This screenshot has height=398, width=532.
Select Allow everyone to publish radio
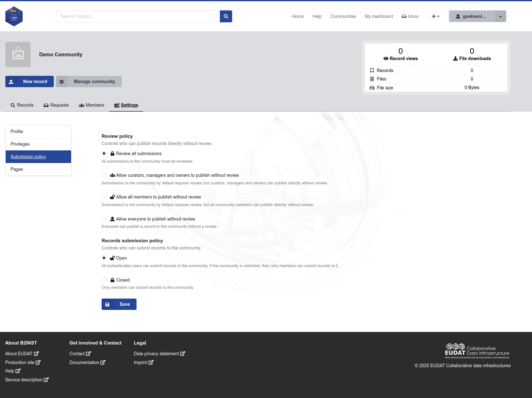coord(104,219)
